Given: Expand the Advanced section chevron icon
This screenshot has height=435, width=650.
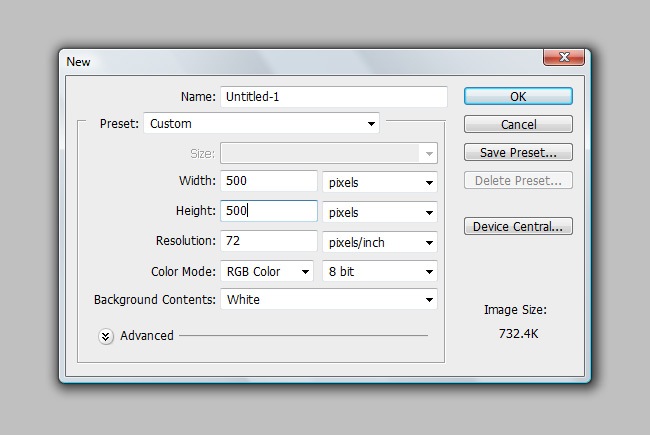Looking at the screenshot, I should click(x=106, y=336).
